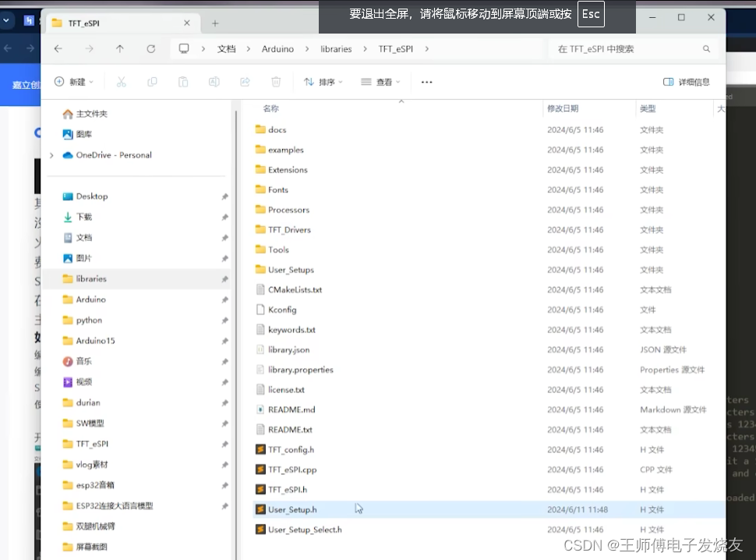This screenshot has height=560, width=756.
Task: Sort by the 名称 column header
Action: 271,108
